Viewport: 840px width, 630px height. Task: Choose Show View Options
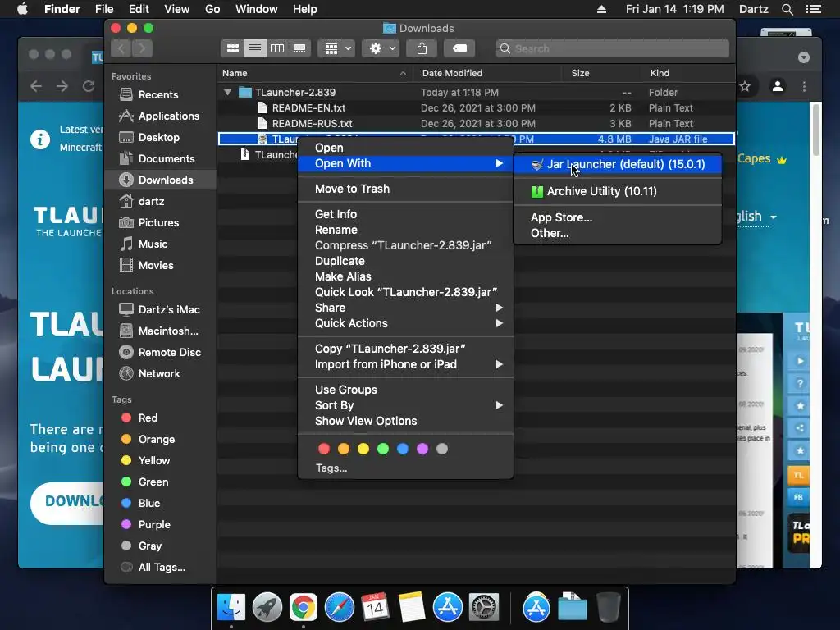405,421
